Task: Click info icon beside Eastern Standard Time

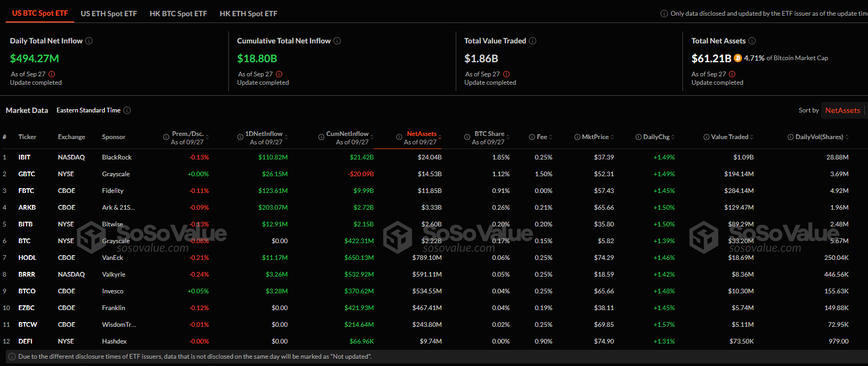Action: click(127, 110)
